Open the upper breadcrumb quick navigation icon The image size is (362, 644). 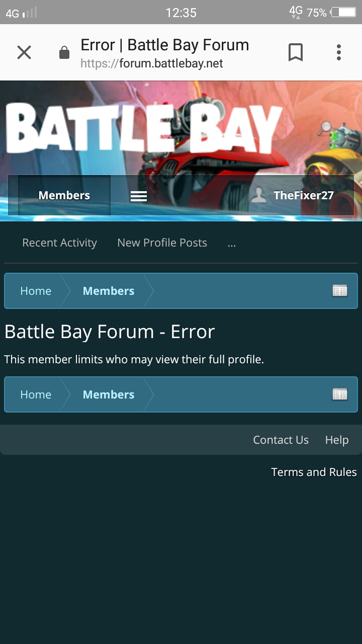(340, 291)
